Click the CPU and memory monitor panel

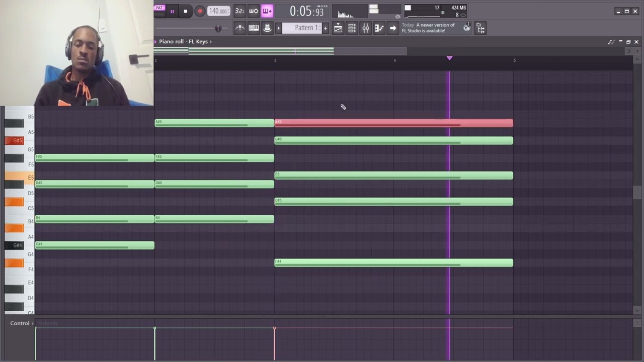[x=436, y=11]
